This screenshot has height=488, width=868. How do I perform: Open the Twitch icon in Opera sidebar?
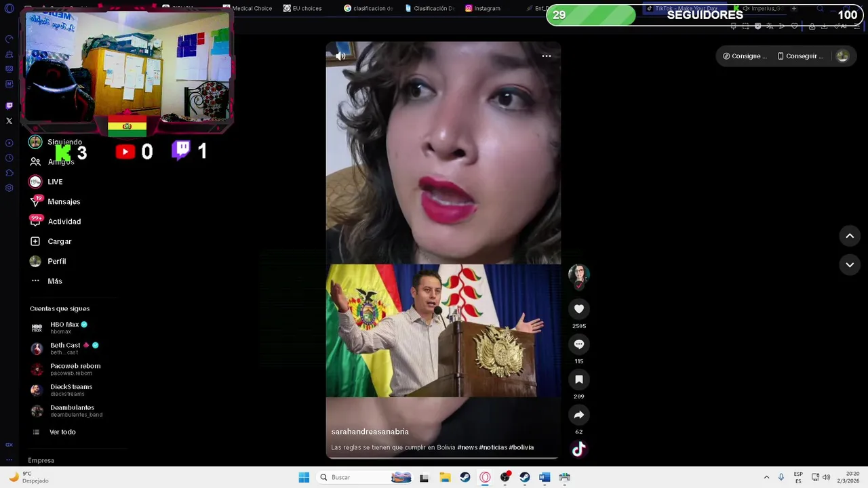[9, 106]
